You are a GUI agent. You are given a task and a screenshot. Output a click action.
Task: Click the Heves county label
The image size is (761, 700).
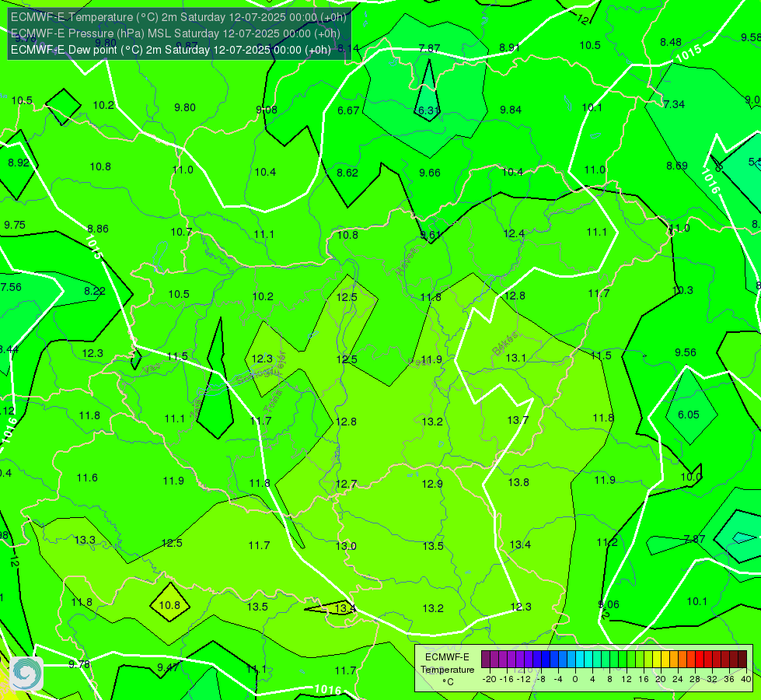(407, 262)
